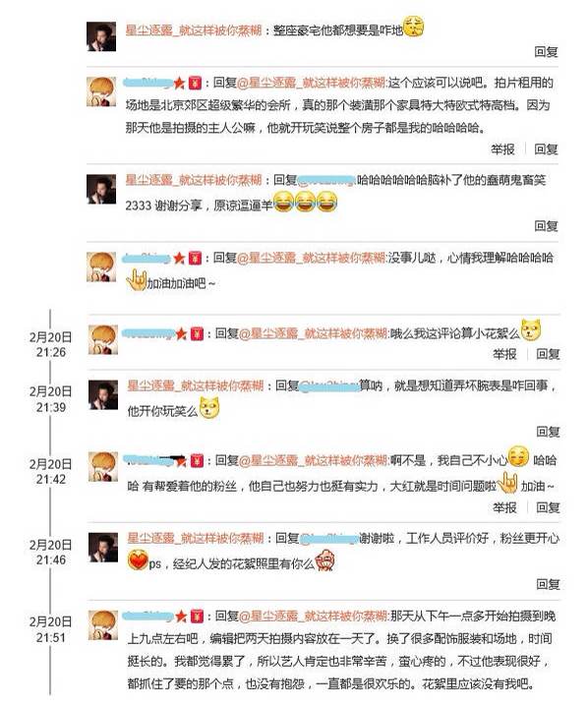
Task: Click the 2月20日 21:39 timeline marker
Action: tap(50, 399)
